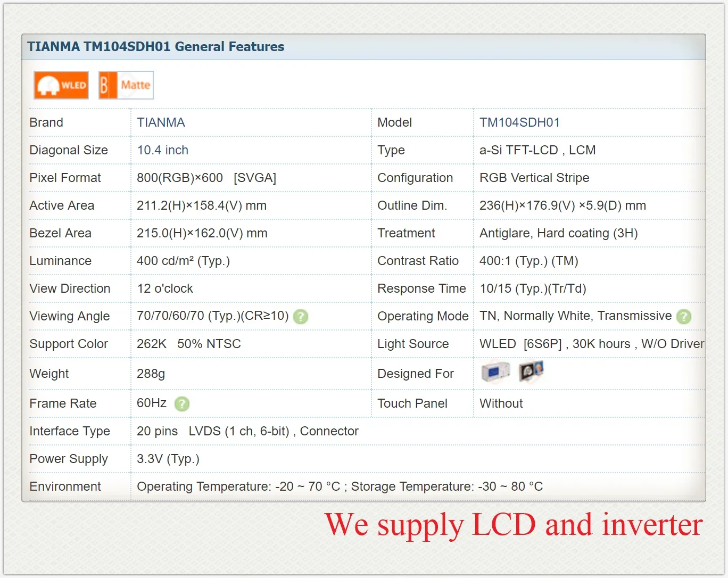Open the TIANMA brand link
This screenshot has width=728, height=578.
click(x=161, y=122)
